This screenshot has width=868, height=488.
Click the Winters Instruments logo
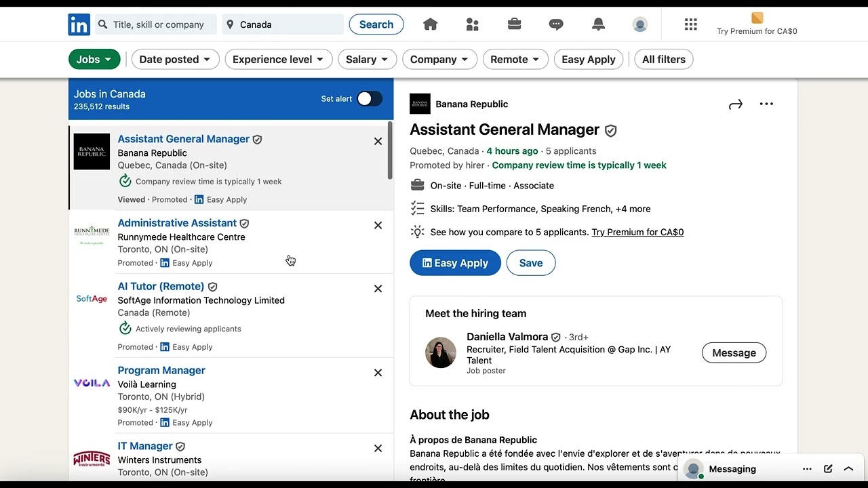pos(92,459)
